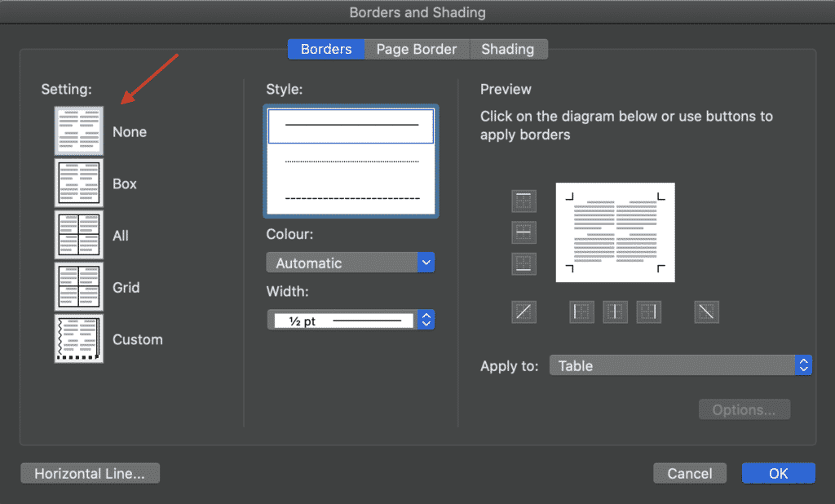Click the inside vertical border button
This screenshot has height=504, width=835.
(x=616, y=311)
